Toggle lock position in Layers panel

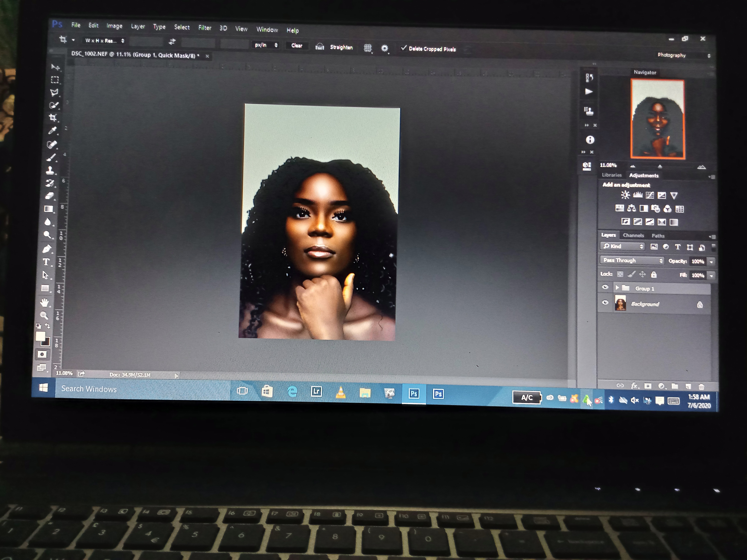642,274
